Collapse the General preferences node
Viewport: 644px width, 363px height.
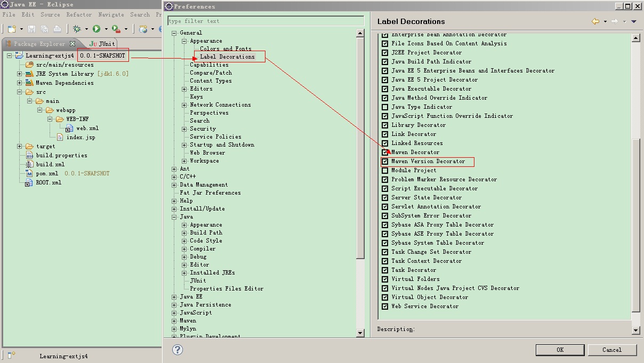pos(174,33)
